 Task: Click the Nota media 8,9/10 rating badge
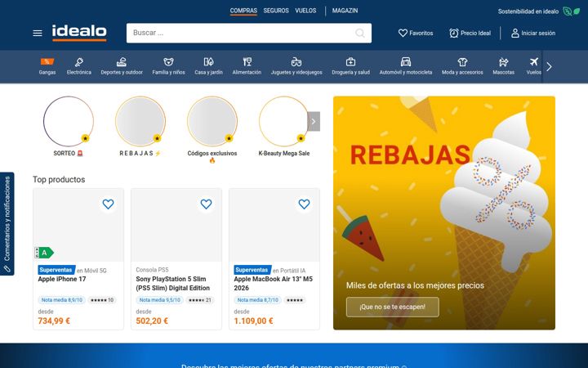tap(61, 300)
